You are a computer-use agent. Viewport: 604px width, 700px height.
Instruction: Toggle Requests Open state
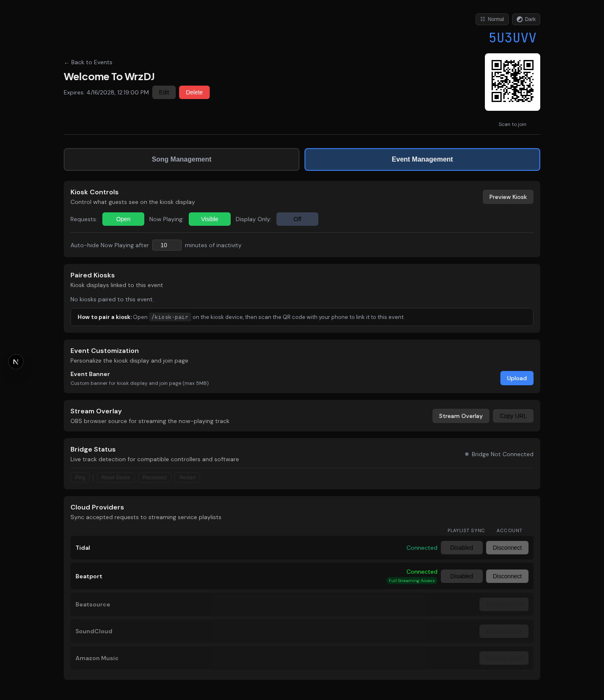point(123,219)
